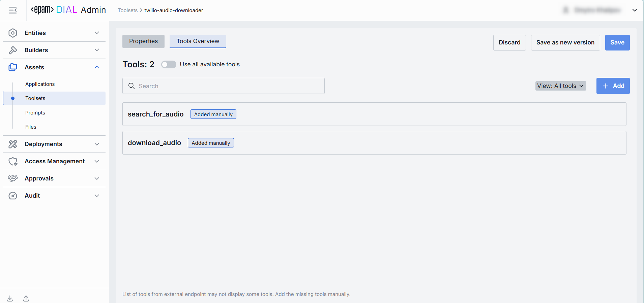Collapse the Assets section chevron
The width and height of the screenshot is (644, 303).
tap(97, 67)
